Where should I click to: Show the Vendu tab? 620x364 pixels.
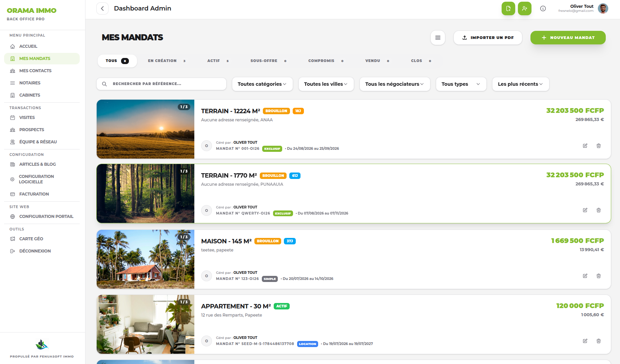click(377, 61)
